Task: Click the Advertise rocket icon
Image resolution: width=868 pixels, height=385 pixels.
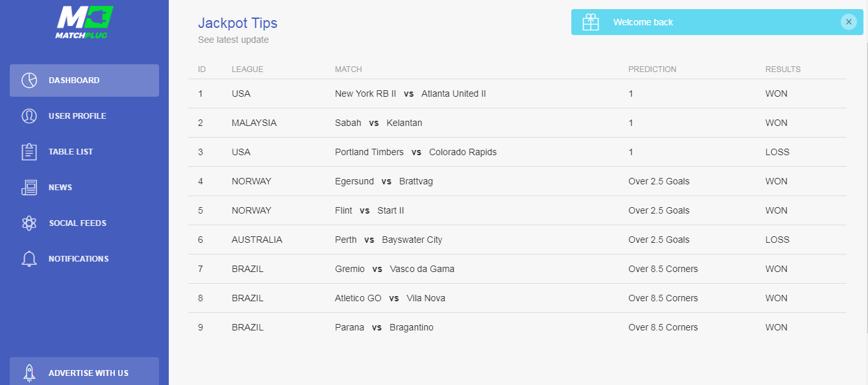Action: point(29,373)
